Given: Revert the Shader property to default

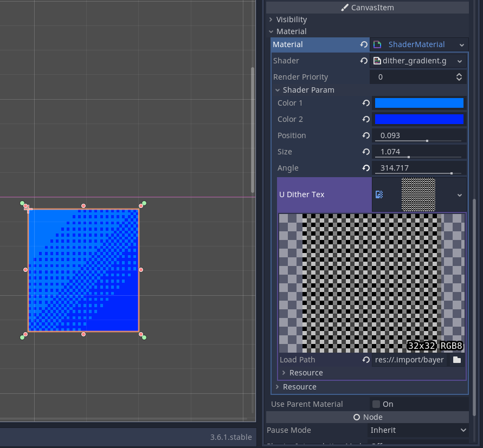Looking at the screenshot, I should (x=364, y=61).
